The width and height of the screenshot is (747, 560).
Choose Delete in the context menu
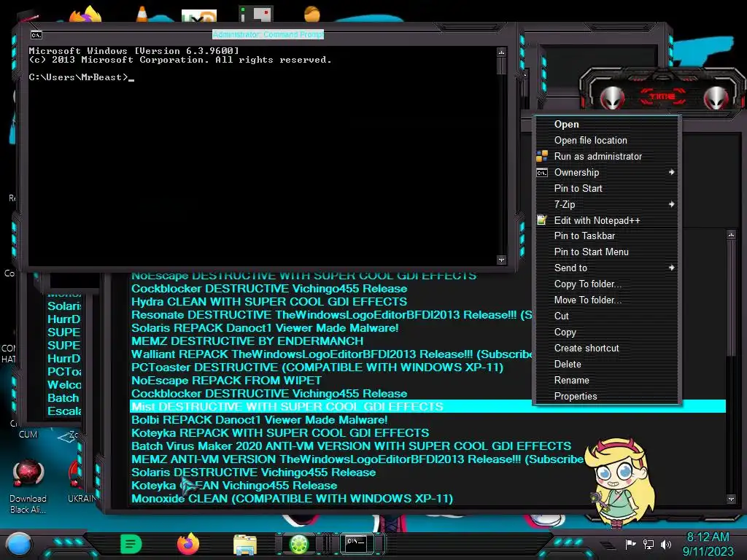click(607, 364)
